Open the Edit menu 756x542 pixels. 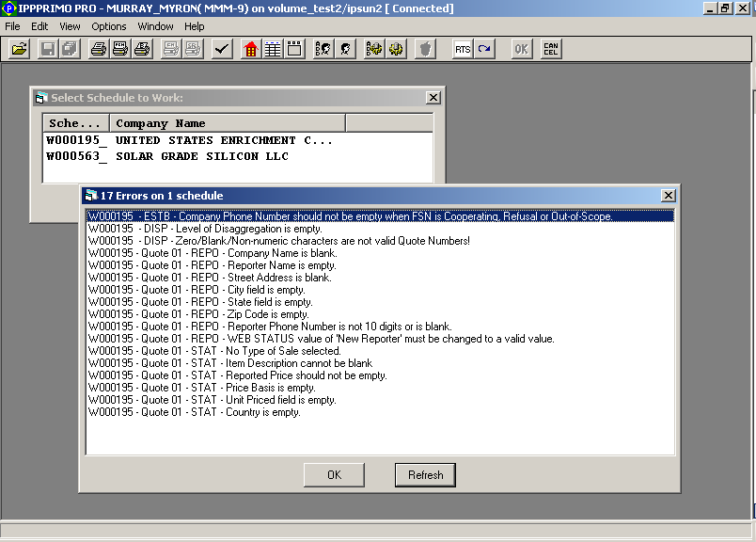point(39,26)
